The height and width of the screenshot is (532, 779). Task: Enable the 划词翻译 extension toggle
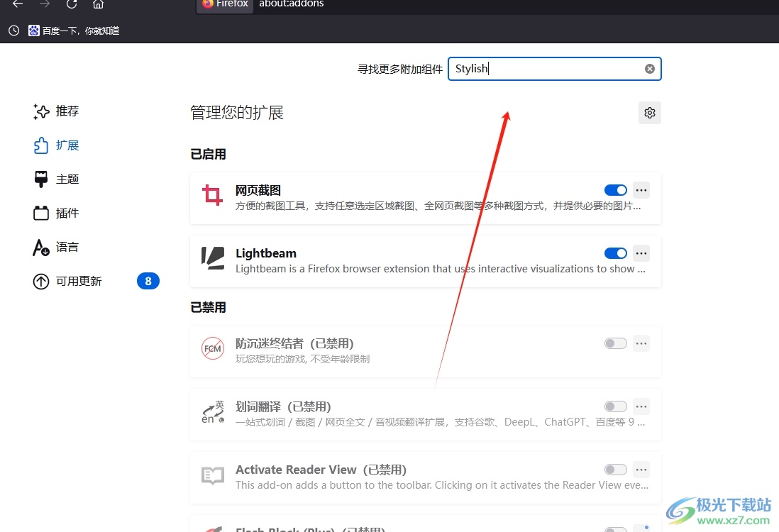point(616,406)
